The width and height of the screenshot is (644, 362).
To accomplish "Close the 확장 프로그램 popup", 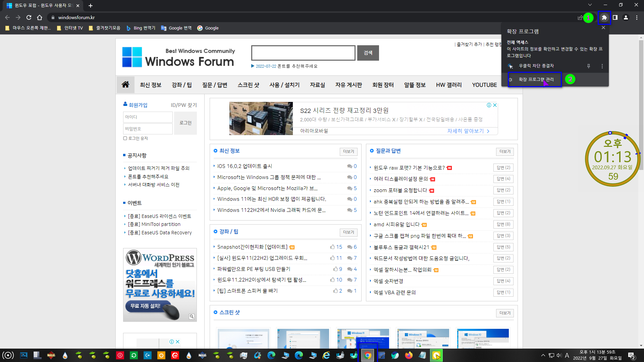I will 603,28.
